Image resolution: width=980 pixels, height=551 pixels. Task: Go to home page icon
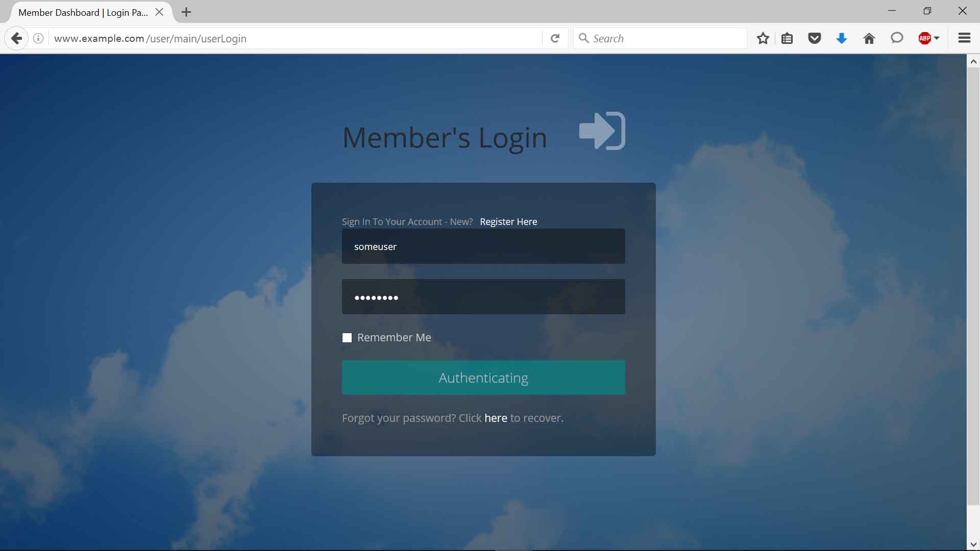tap(869, 38)
